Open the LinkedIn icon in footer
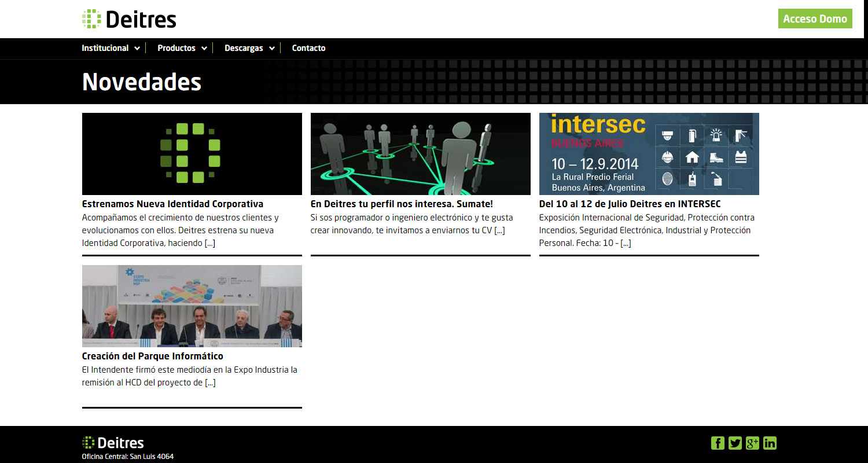The width and height of the screenshot is (868, 463). click(770, 443)
